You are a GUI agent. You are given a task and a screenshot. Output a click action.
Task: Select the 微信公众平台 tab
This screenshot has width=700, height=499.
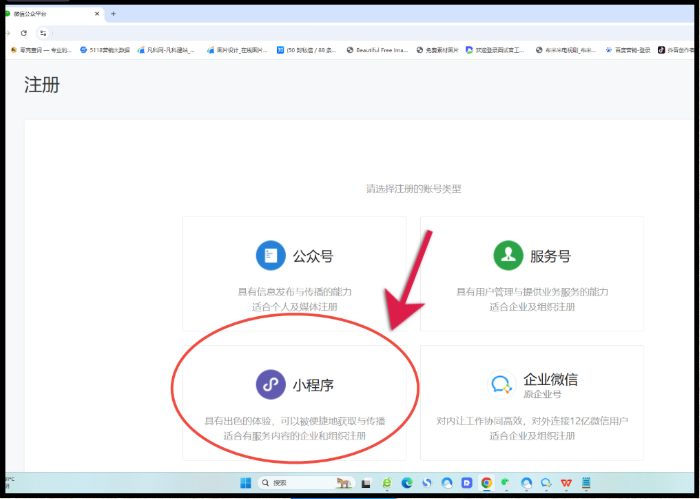pos(45,14)
